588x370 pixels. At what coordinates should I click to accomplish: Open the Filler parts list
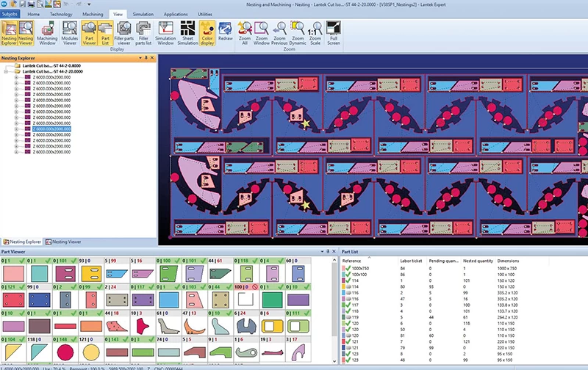click(x=143, y=33)
